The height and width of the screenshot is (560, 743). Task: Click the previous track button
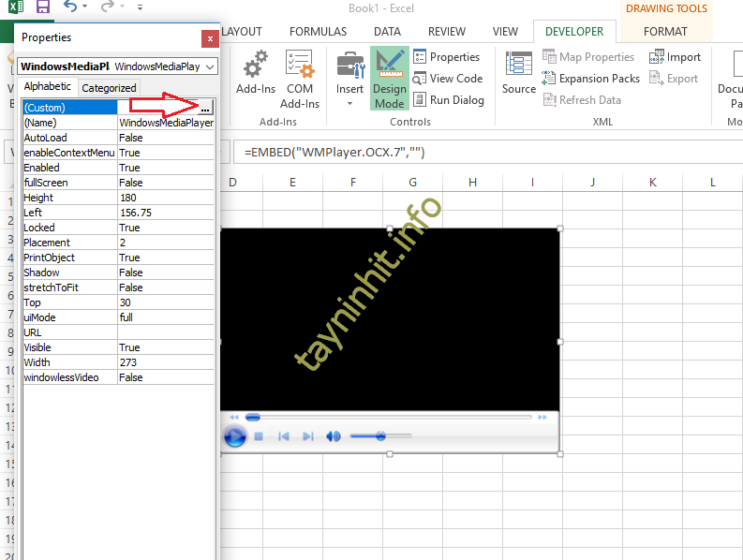(x=283, y=436)
